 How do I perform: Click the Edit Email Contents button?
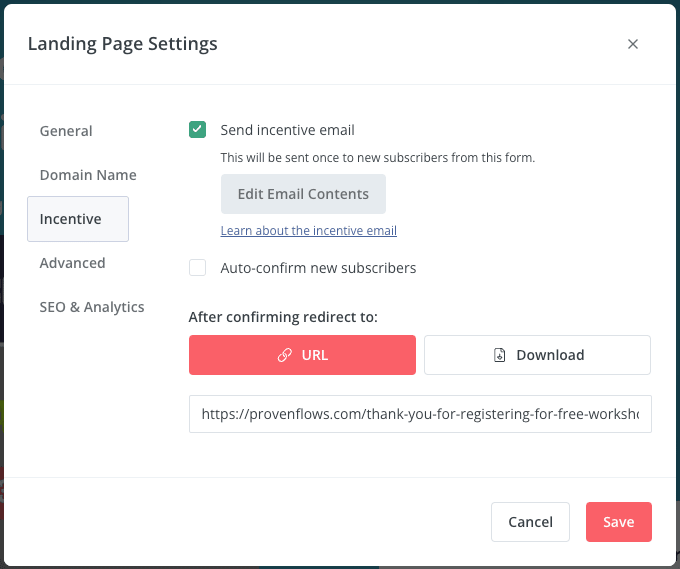(x=303, y=194)
